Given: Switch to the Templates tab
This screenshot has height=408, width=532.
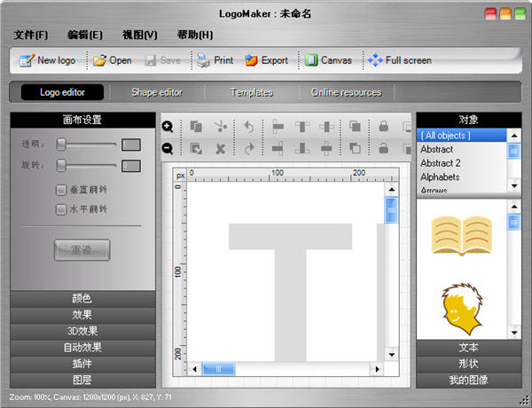Looking at the screenshot, I should click(252, 92).
